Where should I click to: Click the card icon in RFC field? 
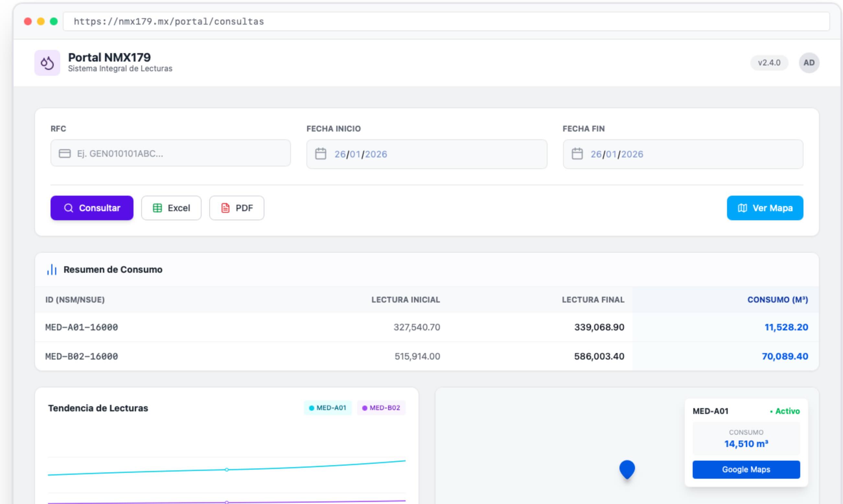tap(64, 154)
